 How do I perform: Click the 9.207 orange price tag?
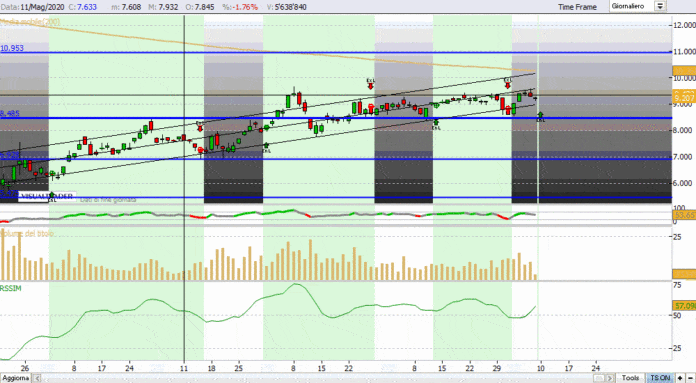684,97
